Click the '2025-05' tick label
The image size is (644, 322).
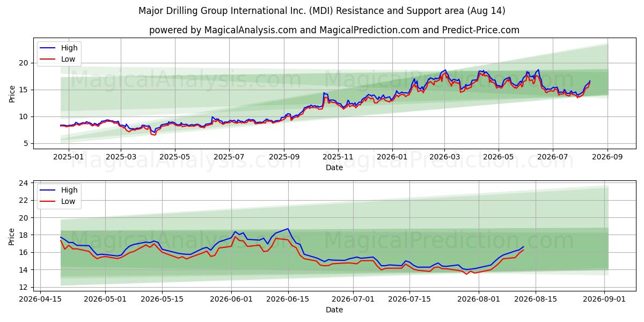175,157
